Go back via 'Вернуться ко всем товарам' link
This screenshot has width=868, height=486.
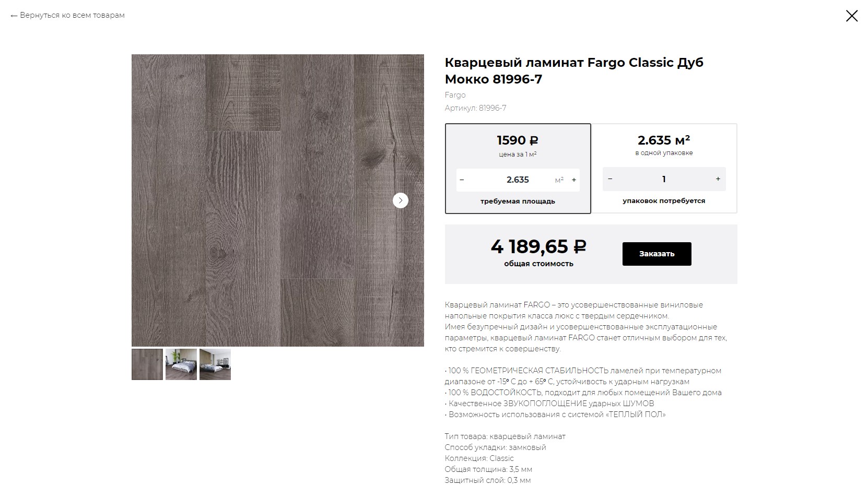[67, 15]
